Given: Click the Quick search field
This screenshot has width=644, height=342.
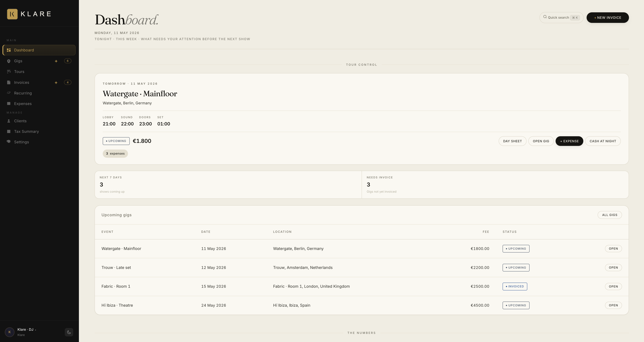Looking at the screenshot, I should pyautogui.click(x=561, y=17).
